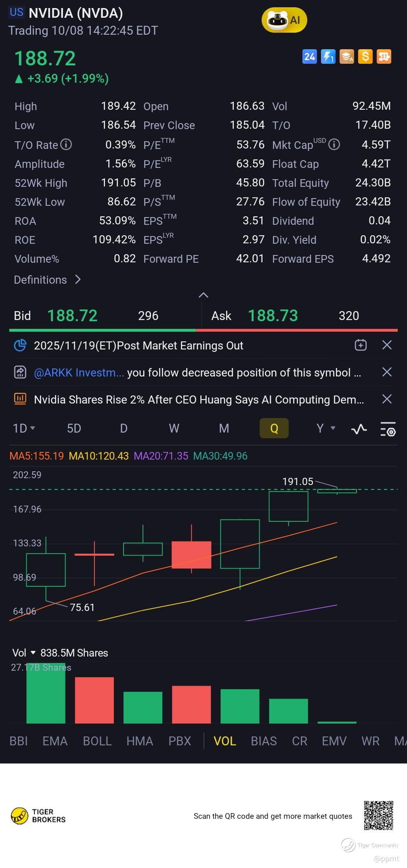The height and width of the screenshot is (868, 407).
Task: Select the Q quarterly timeframe
Action: coord(274,428)
